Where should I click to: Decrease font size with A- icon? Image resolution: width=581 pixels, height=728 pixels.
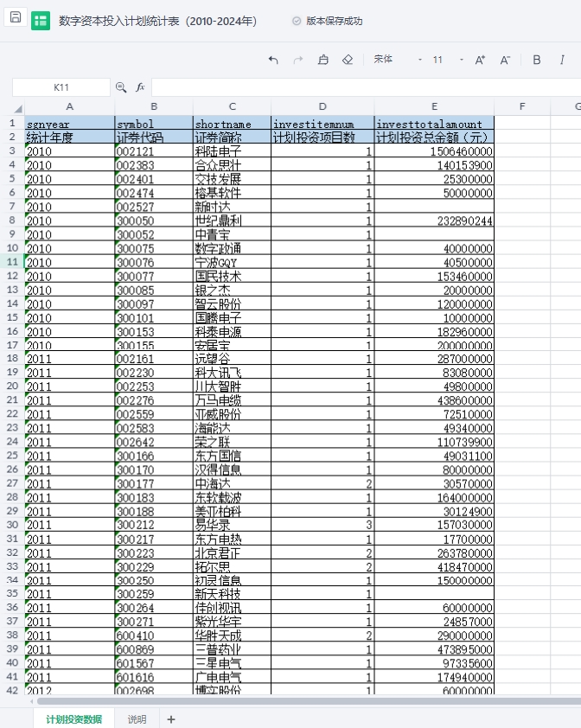505,60
